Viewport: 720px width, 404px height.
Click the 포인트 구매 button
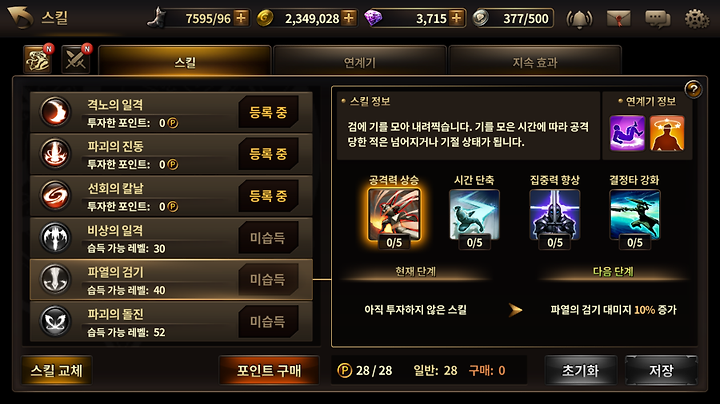[269, 370]
